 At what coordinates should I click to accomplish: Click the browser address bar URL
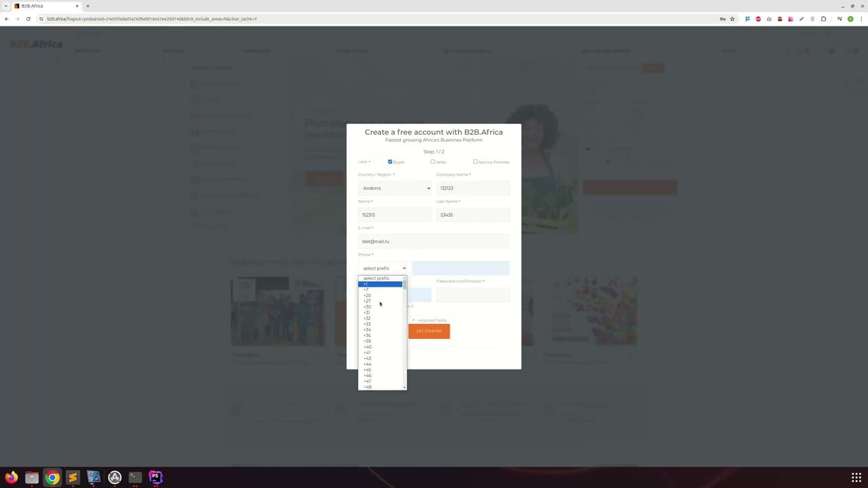[152, 19]
